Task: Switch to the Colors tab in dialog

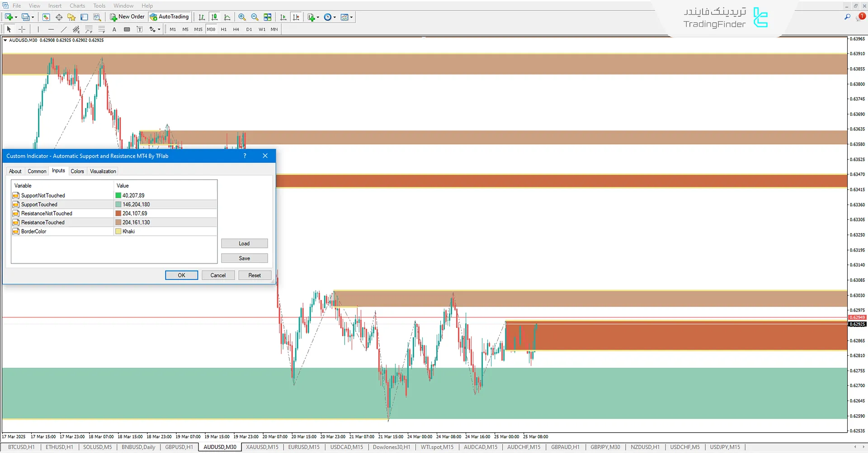Action: (x=77, y=171)
